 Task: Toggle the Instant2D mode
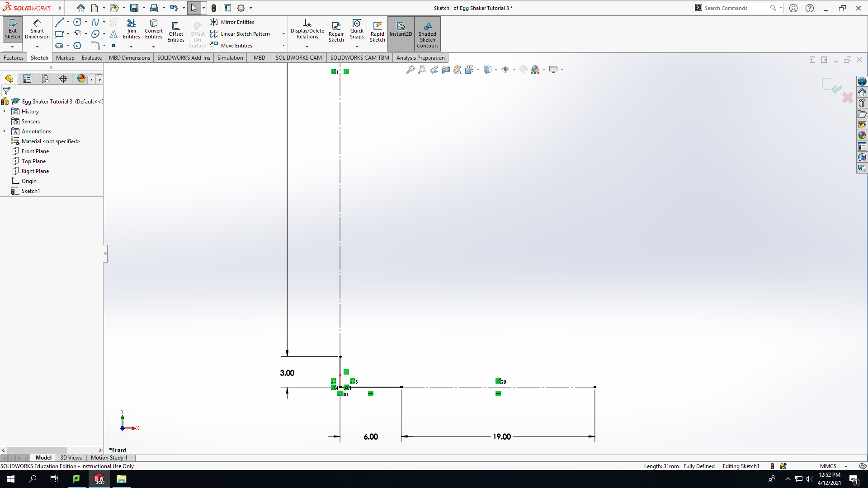click(x=401, y=30)
